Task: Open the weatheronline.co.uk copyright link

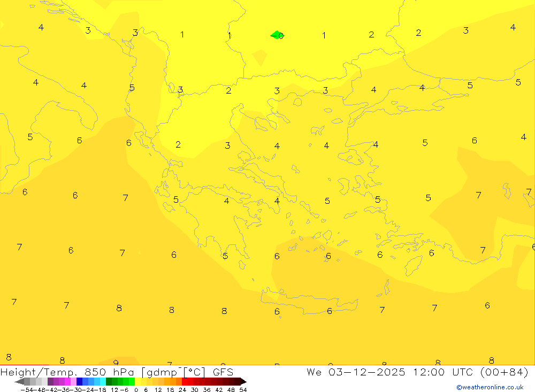Action: [490, 387]
